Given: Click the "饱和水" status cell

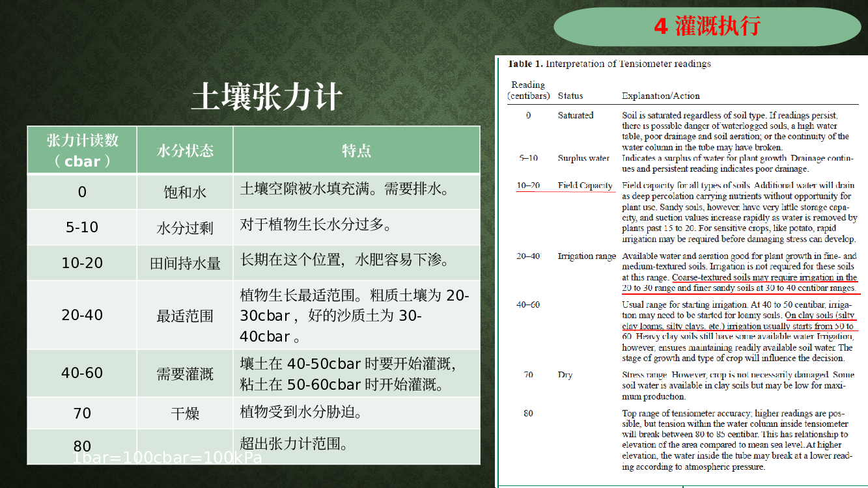Looking at the screenshot, I should pos(185,192).
